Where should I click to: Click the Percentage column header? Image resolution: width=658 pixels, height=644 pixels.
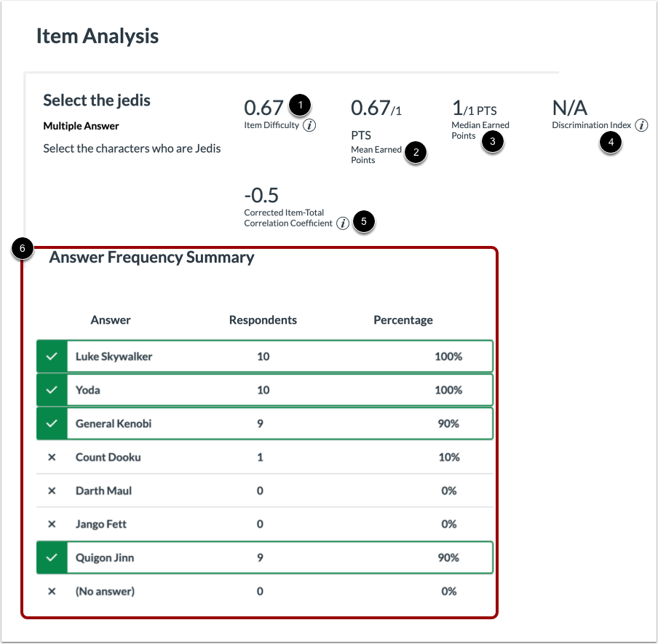(403, 319)
